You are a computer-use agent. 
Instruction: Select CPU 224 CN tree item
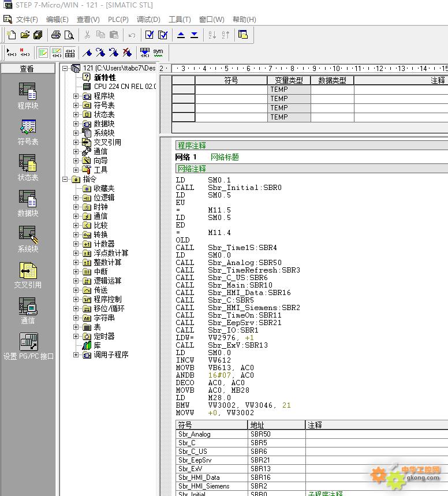point(125,87)
